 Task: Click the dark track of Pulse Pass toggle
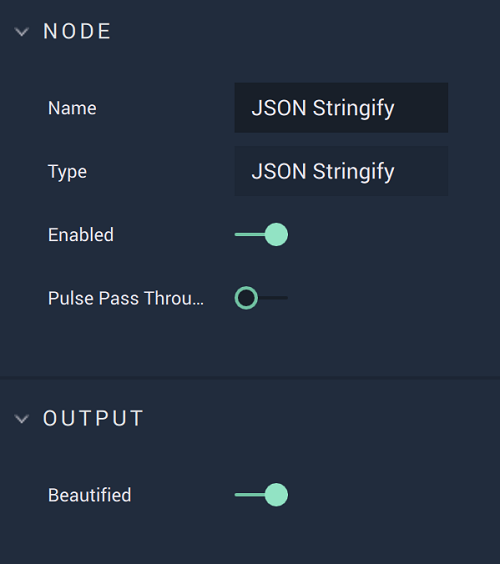pyautogui.click(x=273, y=298)
